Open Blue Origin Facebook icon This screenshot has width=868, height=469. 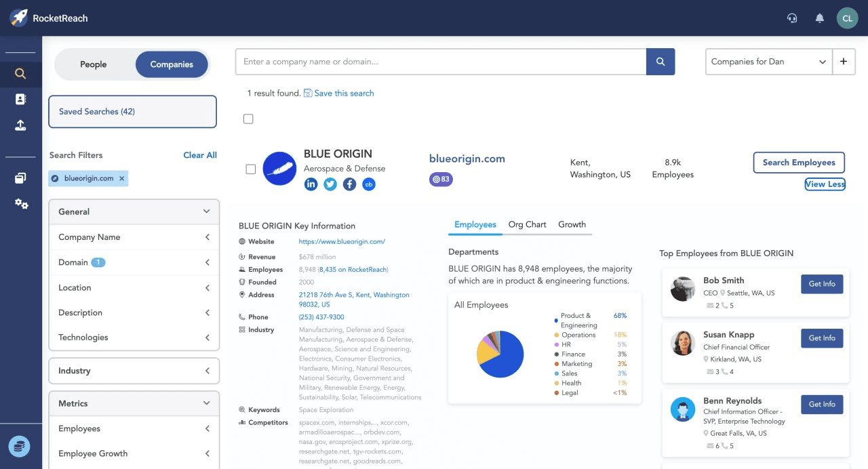349,184
